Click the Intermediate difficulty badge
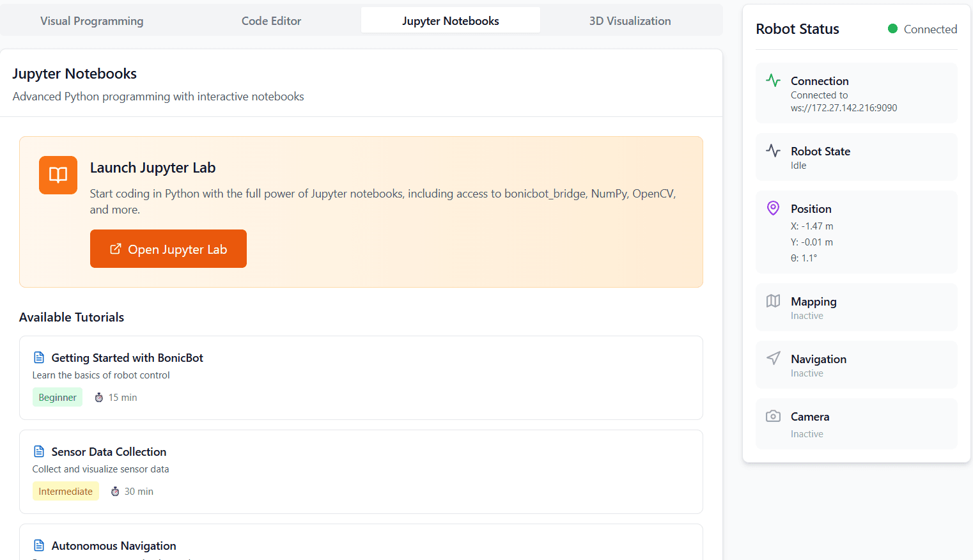Viewport: 973px width, 560px height. [65, 491]
